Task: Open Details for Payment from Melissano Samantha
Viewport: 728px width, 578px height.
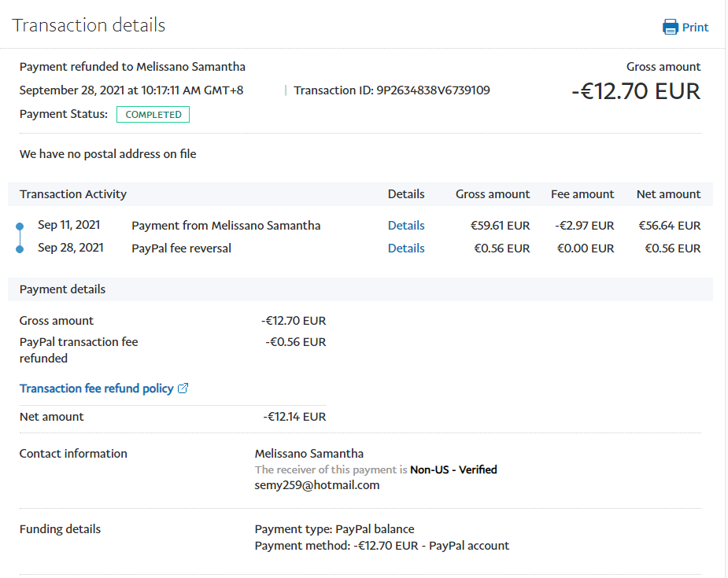Action: (405, 226)
